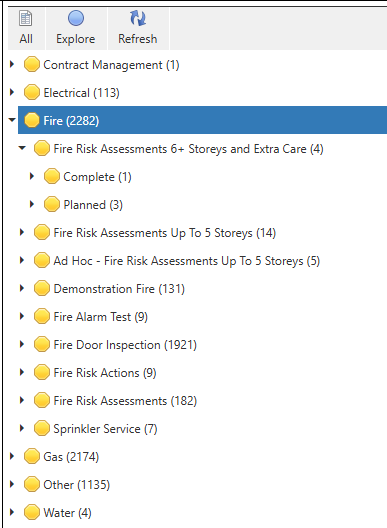The width and height of the screenshot is (387, 528).
Task: Click the Refresh arrows icon
Action: point(138,18)
